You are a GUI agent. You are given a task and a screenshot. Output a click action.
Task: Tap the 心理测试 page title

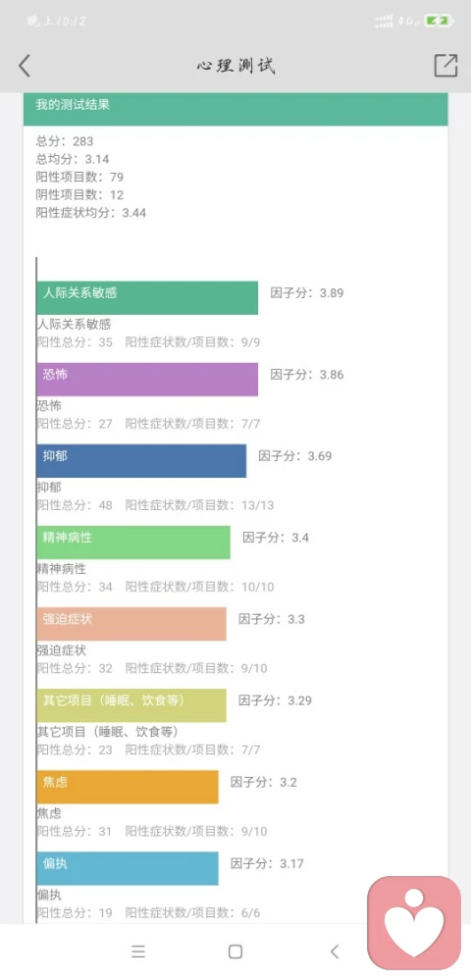235,66
